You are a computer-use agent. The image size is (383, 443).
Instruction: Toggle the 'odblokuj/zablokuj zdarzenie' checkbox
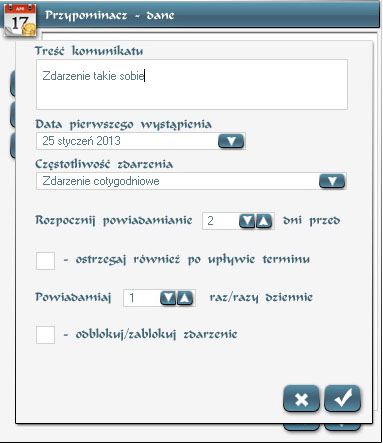click(x=45, y=335)
